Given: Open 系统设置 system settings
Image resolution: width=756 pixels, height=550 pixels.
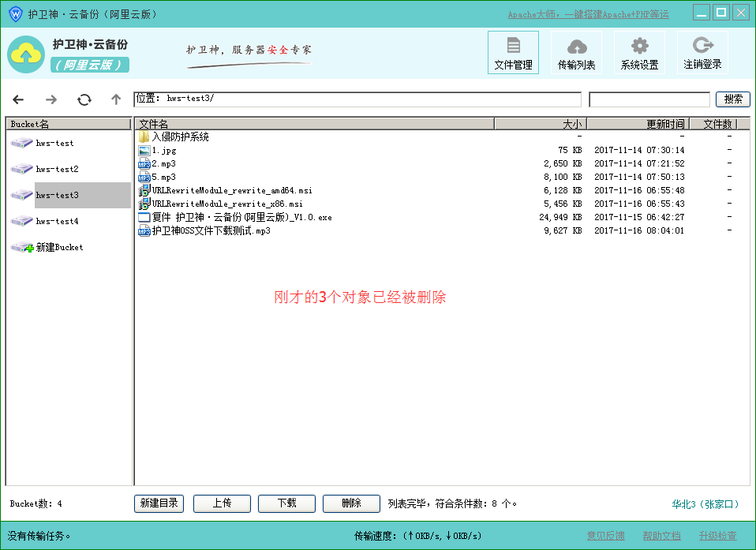Looking at the screenshot, I should [639, 53].
